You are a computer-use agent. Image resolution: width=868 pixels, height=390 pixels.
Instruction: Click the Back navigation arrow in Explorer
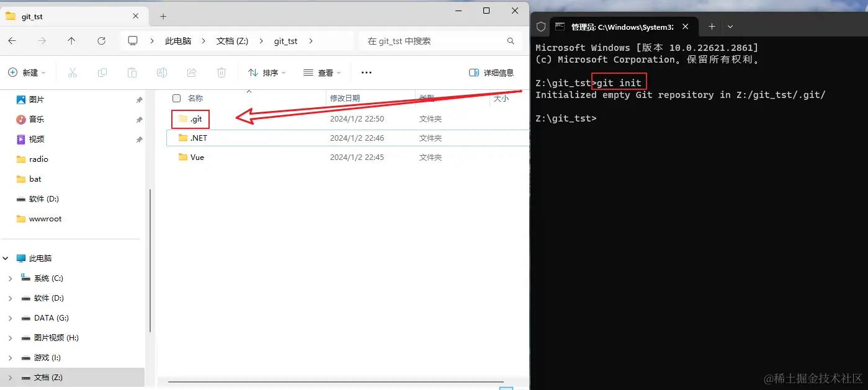(12, 41)
